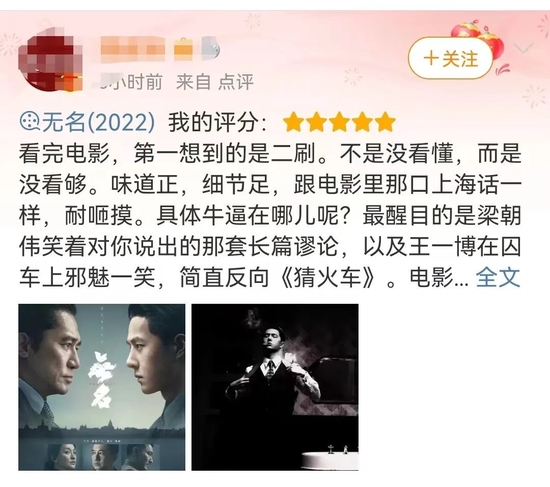Viewport: 550px width, 487px height.
Task: Open the 无名 movie poster thumbnail
Action: tap(102, 387)
